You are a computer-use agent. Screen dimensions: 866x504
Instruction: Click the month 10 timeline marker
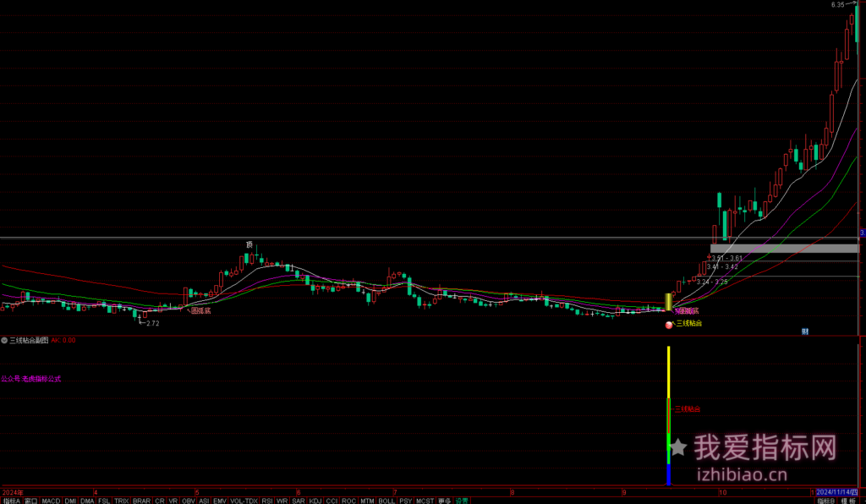point(722,492)
